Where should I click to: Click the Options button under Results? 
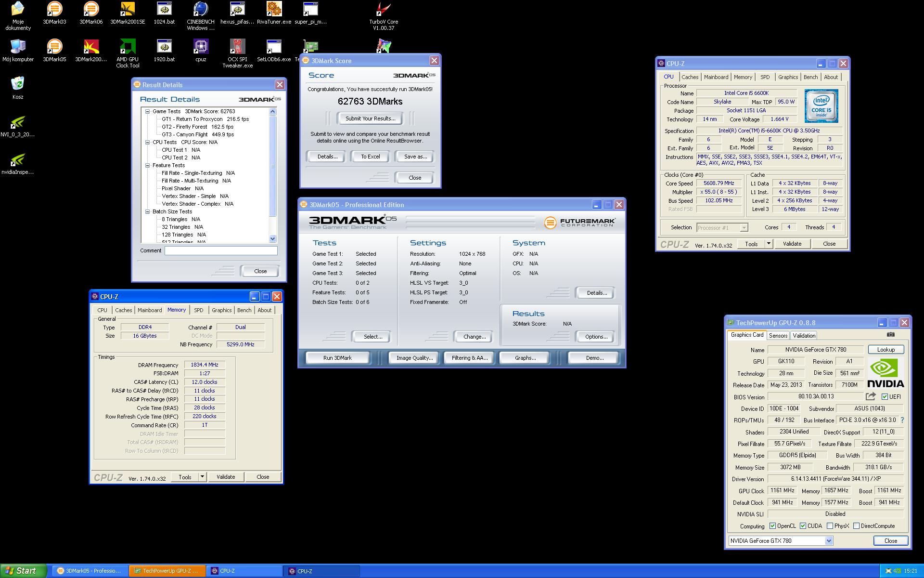point(596,337)
